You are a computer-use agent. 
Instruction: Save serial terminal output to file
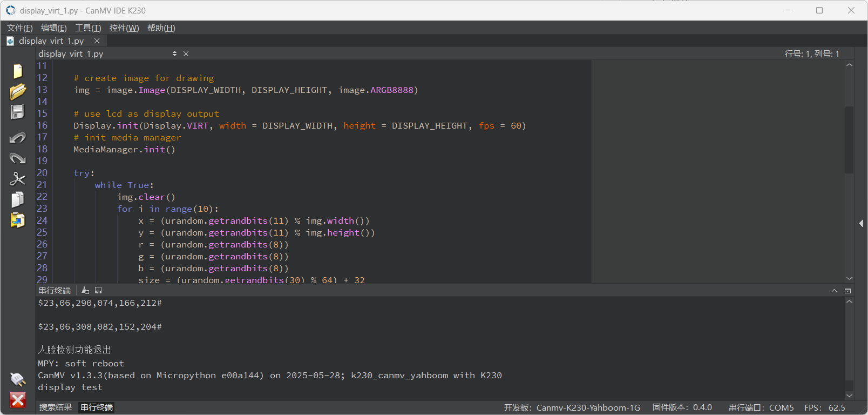pyautogui.click(x=98, y=291)
